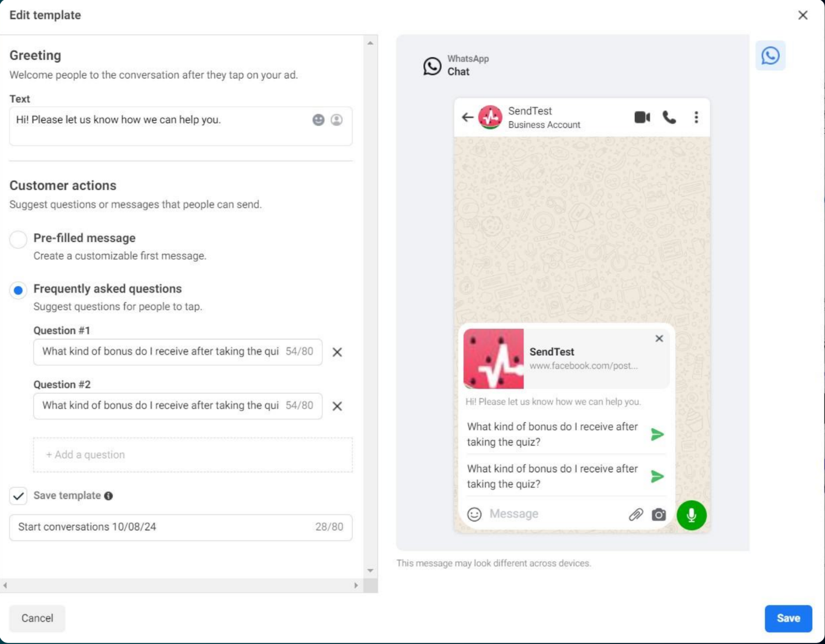This screenshot has width=825, height=644.
Task: Remove Question #1 with its X icon
Action: click(337, 352)
